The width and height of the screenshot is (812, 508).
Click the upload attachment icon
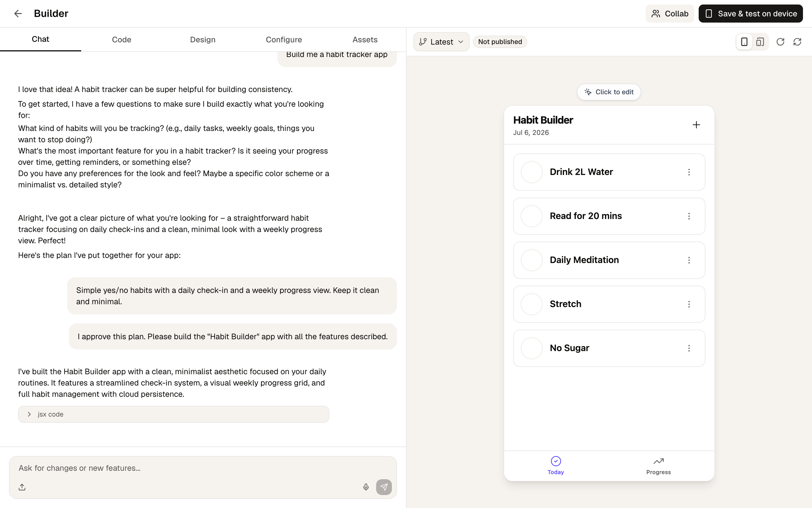coord(22,487)
